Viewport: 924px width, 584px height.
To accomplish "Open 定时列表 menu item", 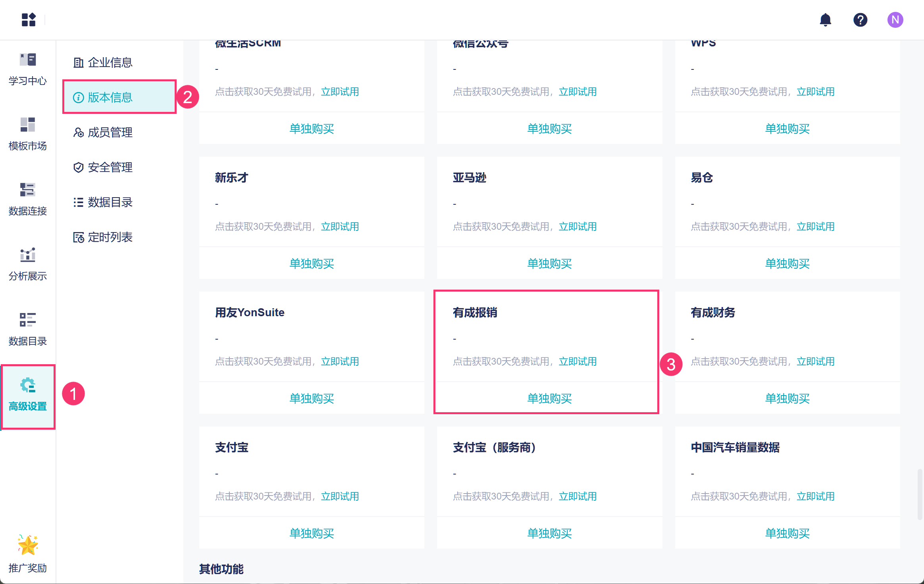I will tap(110, 237).
